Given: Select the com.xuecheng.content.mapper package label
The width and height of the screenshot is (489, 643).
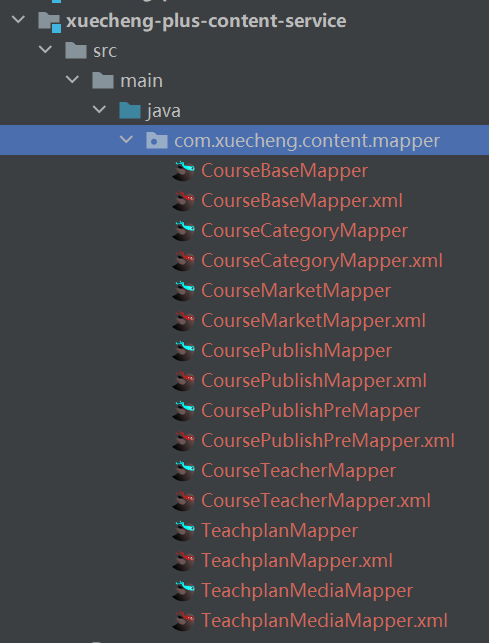Looking at the screenshot, I should [307, 141].
